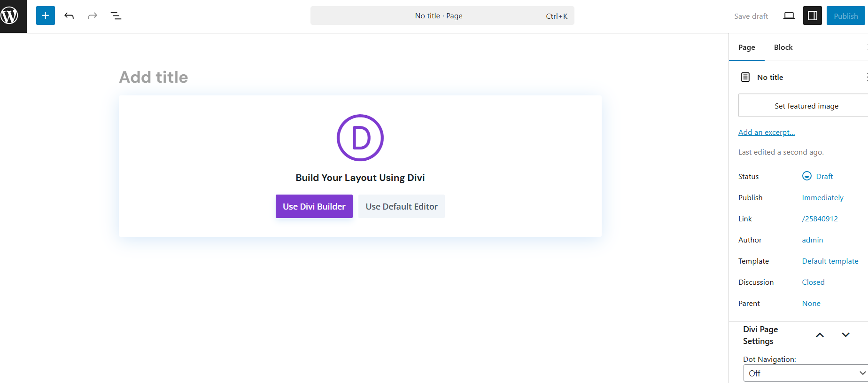Click the Divi Page Settings heading

click(760, 335)
